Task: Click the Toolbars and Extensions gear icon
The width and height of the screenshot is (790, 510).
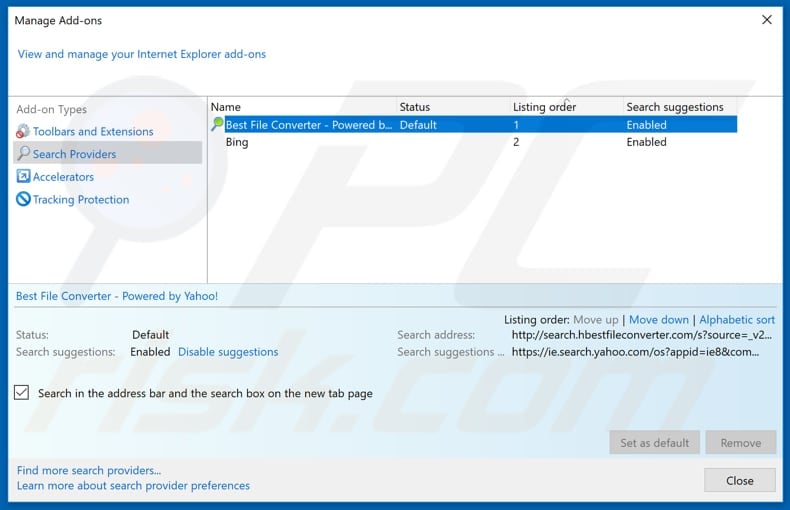Action: [x=23, y=131]
